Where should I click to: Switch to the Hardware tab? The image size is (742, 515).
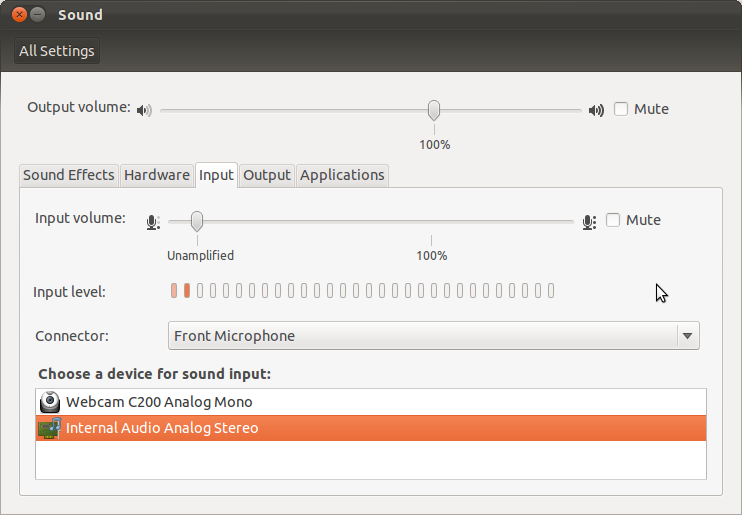pos(157,175)
